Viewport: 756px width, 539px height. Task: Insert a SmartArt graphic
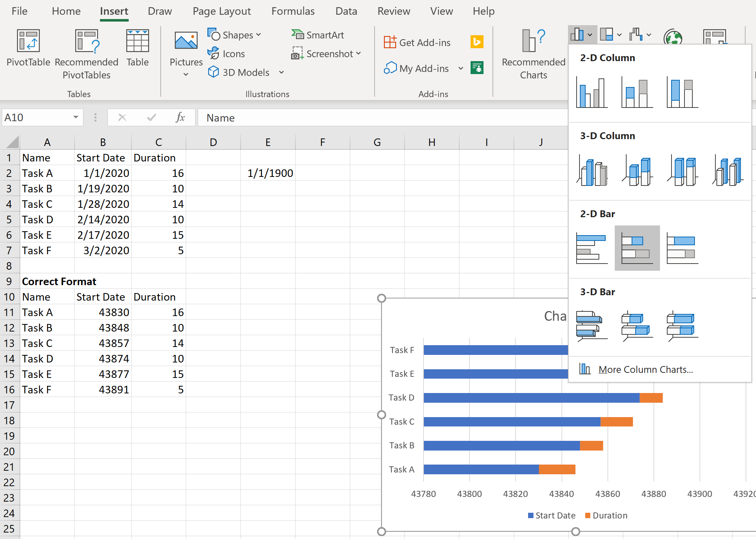(319, 35)
